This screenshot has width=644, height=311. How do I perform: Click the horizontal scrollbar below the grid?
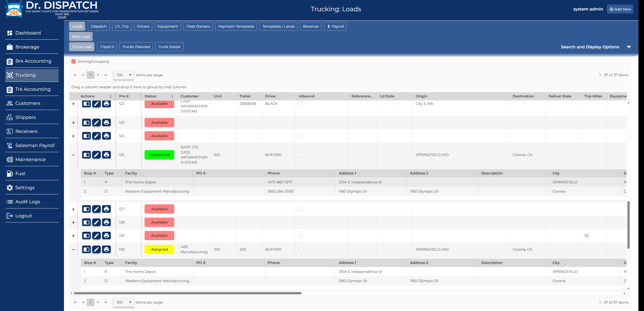point(188,293)
